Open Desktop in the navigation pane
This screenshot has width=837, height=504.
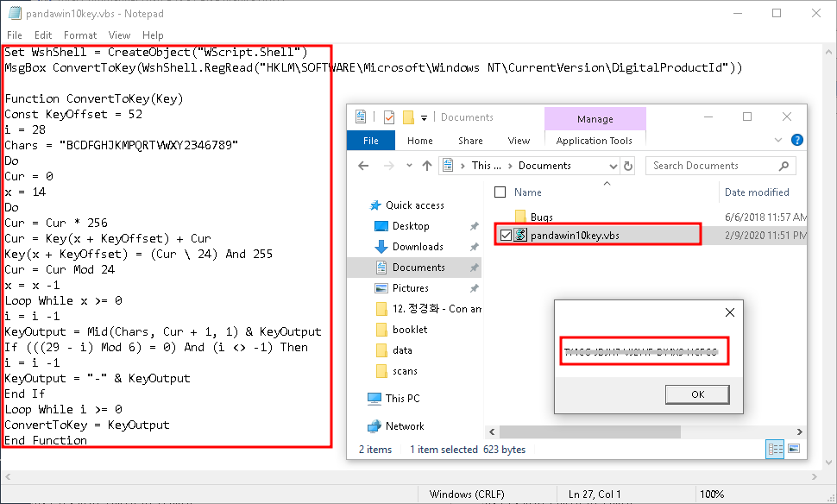point(411,226)
